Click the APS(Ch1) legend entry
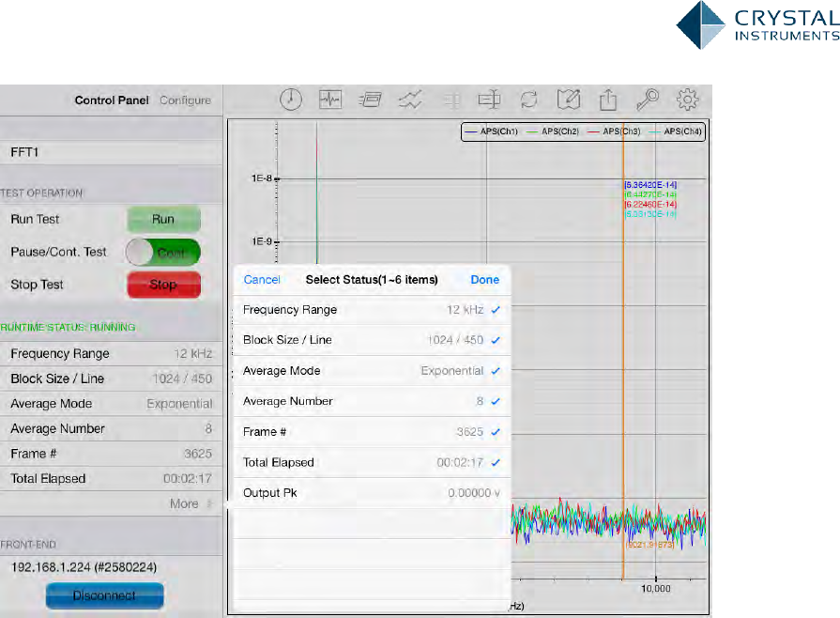Viewport: 840px width, 618px height. coord(492,131)
